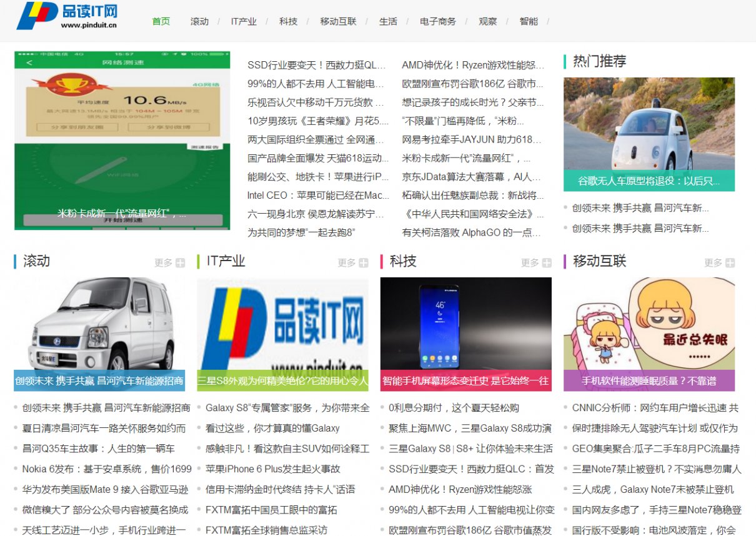Screen dimensions: 756x536
Task: Select 滚动 in the top navigation bar
Action: tap(199, 21)
